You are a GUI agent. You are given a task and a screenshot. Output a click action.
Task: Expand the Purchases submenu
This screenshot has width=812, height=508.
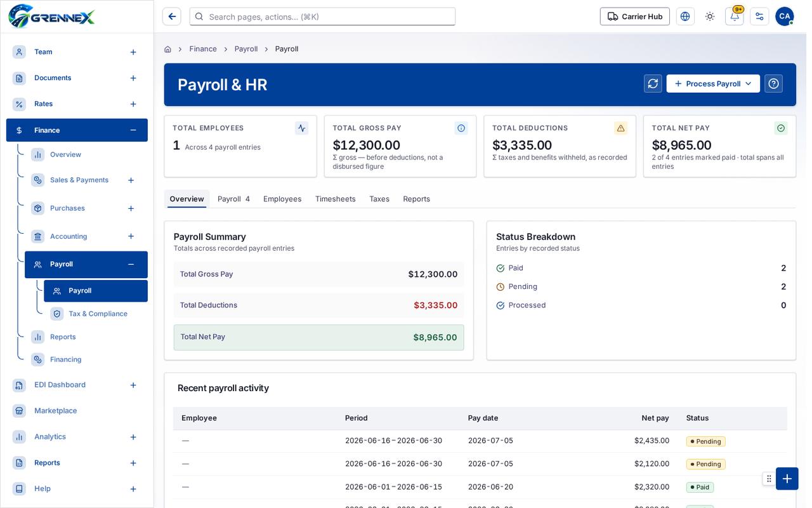(131, 208)
